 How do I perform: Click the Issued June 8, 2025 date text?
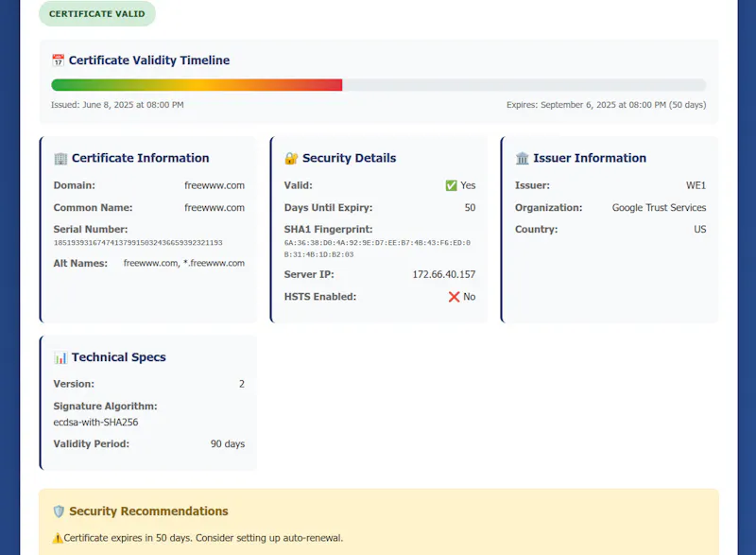117,105
